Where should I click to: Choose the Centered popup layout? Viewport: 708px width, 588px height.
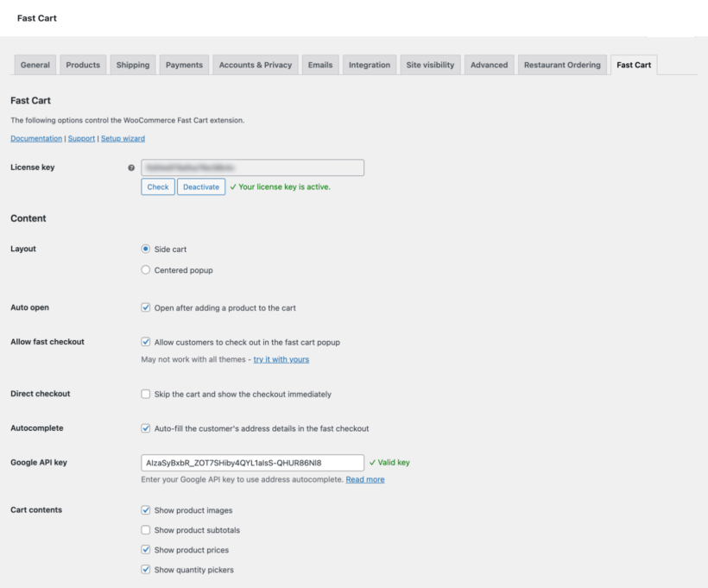(145, 269)
